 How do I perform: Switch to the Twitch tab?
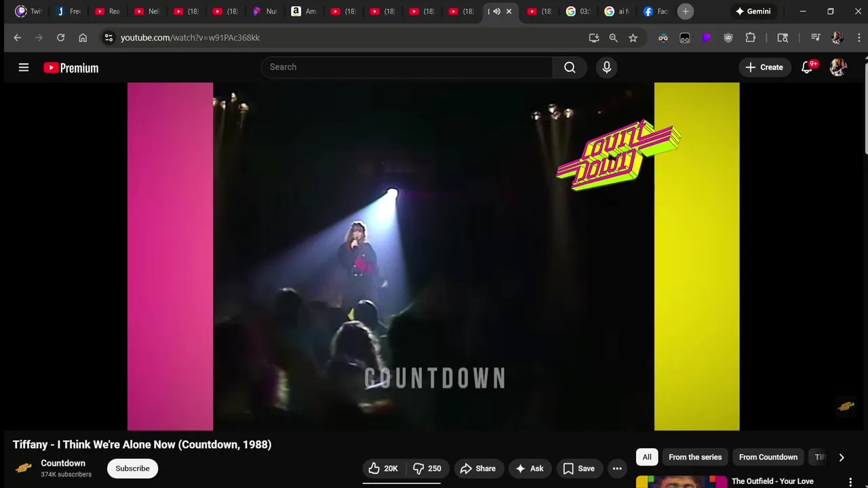(28, 12)
